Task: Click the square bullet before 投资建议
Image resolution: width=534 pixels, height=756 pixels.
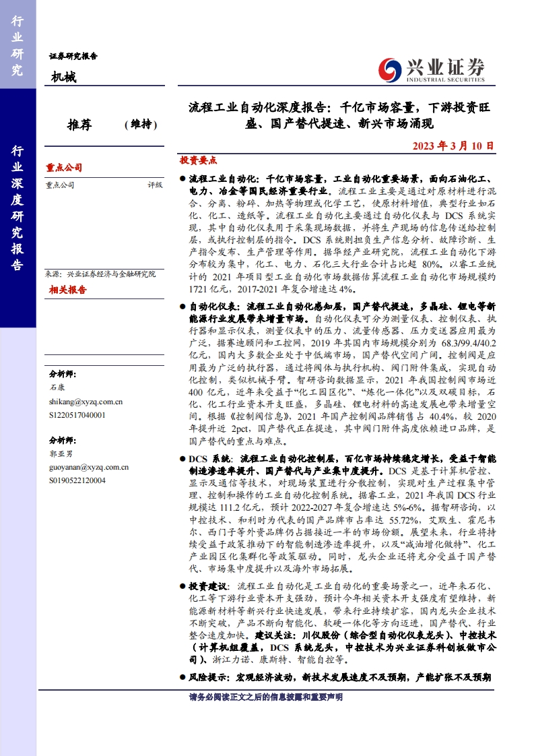Action: 183,587
